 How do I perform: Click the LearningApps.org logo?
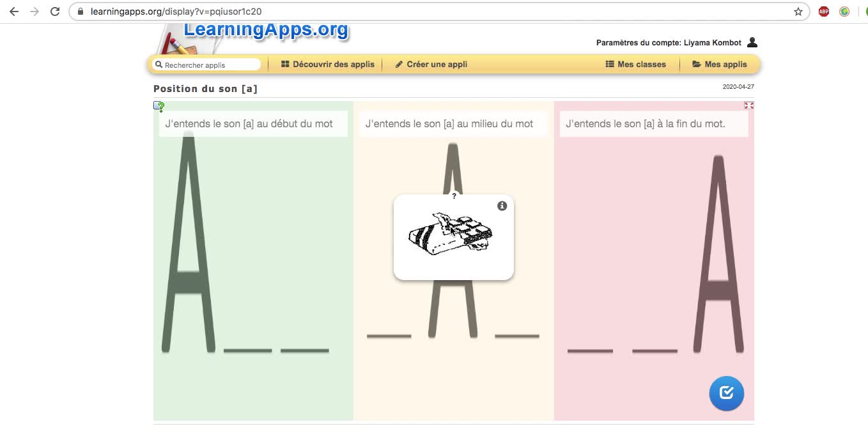[x=265, y=30]
